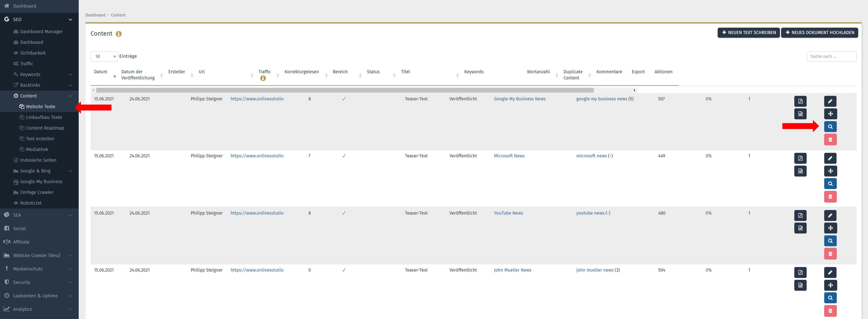Screen dimensions: 868x319
Task: Export Google My Business News as Word
Action: tap(800, 114)
